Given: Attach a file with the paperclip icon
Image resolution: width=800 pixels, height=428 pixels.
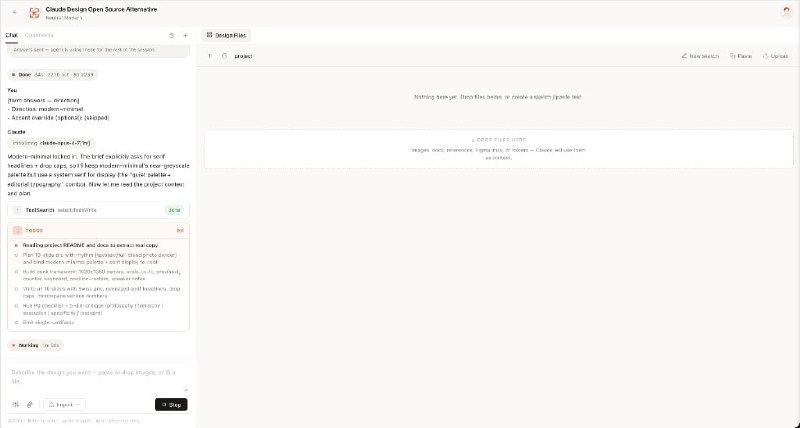Looking at the screenshot, I should tap(29, 405).
